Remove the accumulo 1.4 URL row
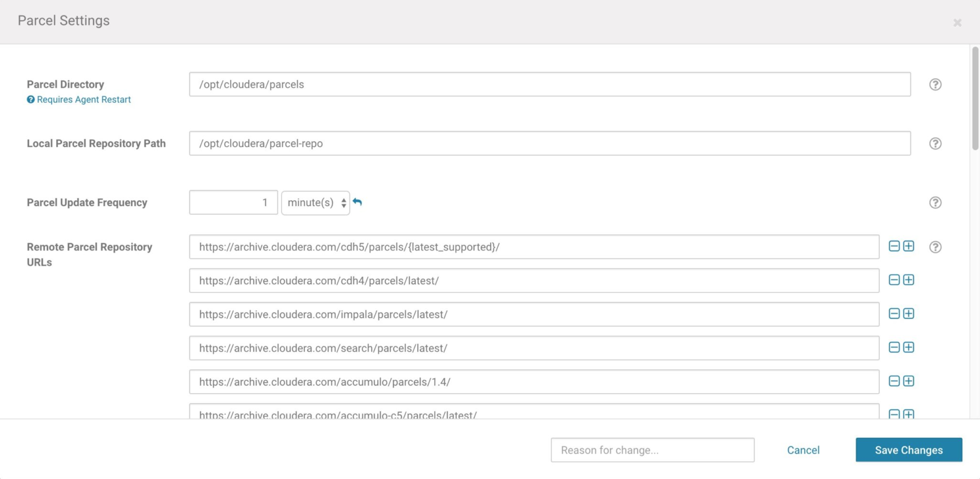 894,381
